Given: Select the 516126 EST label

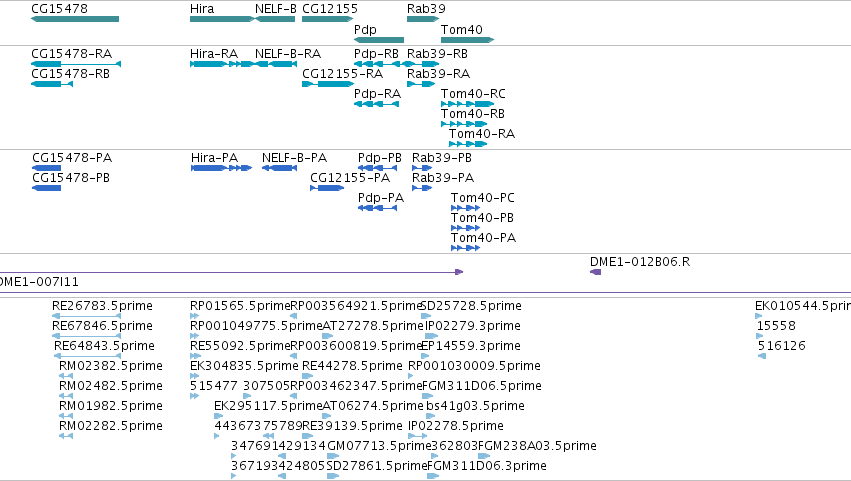Looking at the screenshot, I should (x=782, y=346).
